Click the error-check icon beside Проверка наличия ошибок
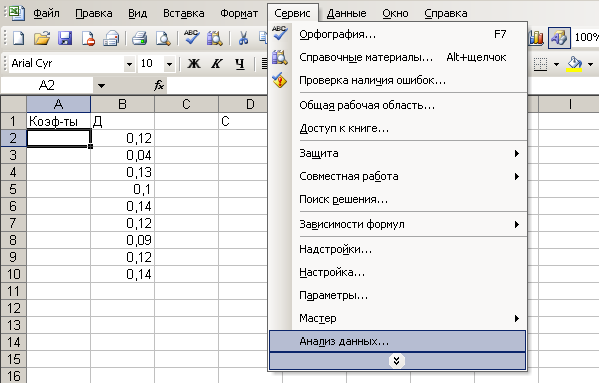Image resolution: width=600 pixels, height=383 pixels. coord(280,80)
